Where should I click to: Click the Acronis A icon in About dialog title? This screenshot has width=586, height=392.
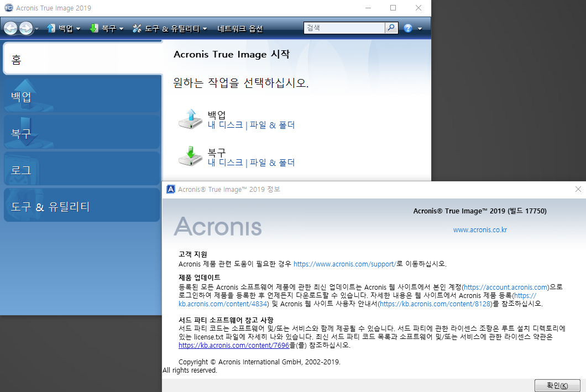[x=171, y=189]
